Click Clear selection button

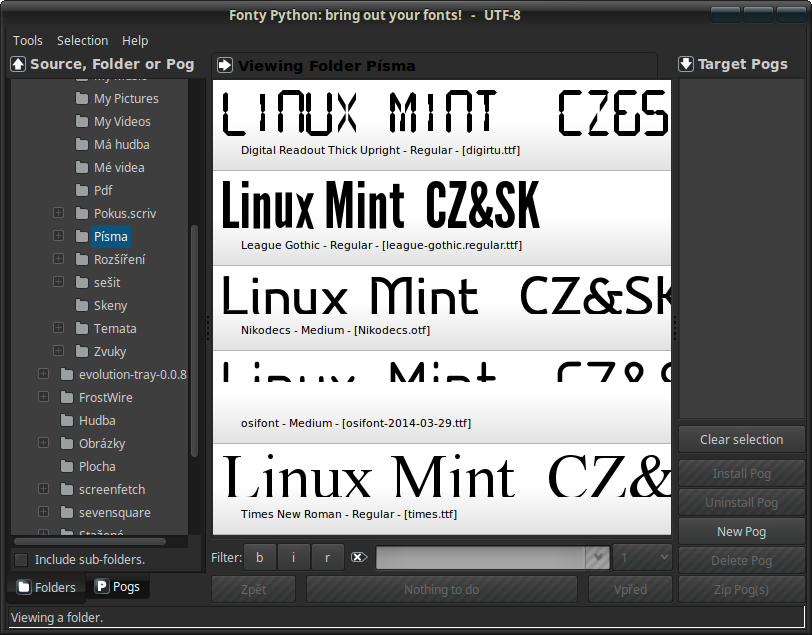pyautogui.click(x=742, y=440)
